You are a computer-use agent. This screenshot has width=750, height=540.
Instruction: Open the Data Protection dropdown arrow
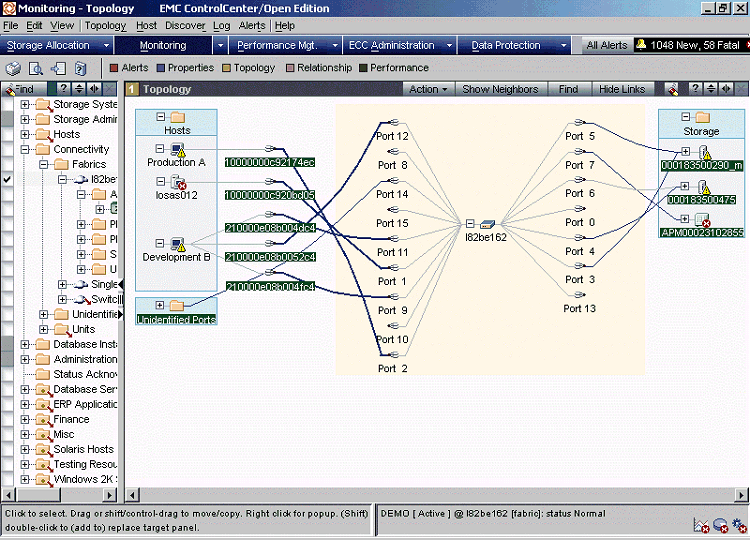pos(563,45)
